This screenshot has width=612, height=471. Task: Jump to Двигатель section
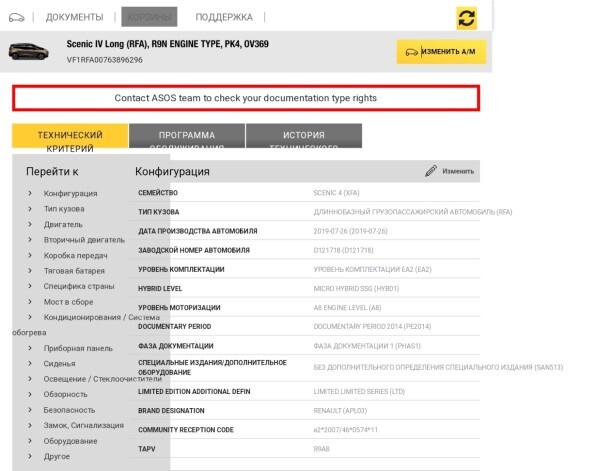click(63, 224)
